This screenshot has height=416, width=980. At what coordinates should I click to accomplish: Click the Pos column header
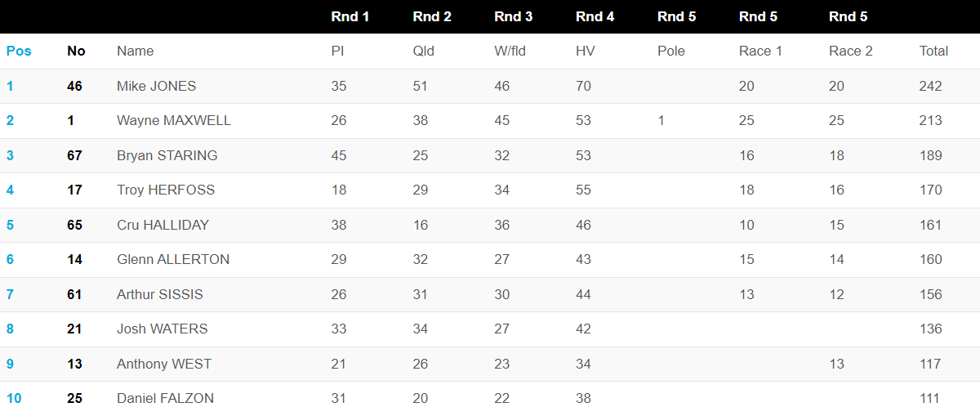point(19,51)
